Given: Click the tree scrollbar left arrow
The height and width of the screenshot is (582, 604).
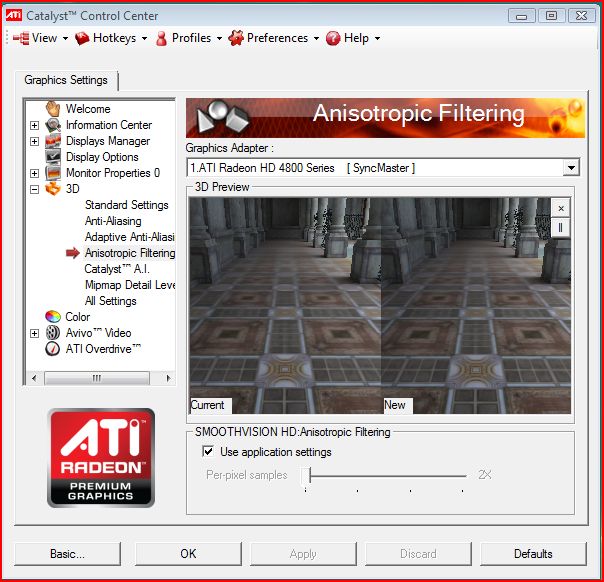Looking at the screenshot, I should [x=34, y=378].
